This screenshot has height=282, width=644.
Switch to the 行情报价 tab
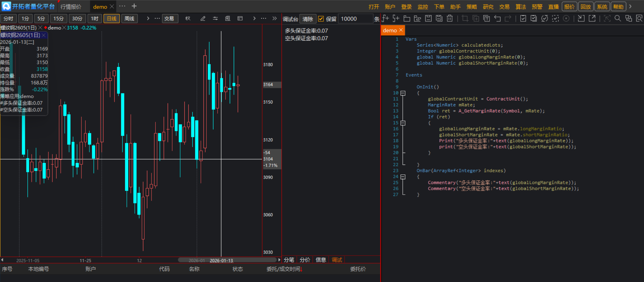pos(71,7)
